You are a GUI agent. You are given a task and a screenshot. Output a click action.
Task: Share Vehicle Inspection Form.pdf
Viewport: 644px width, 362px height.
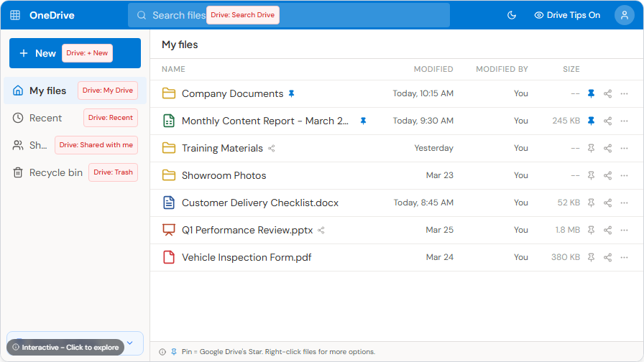(607, 257)
